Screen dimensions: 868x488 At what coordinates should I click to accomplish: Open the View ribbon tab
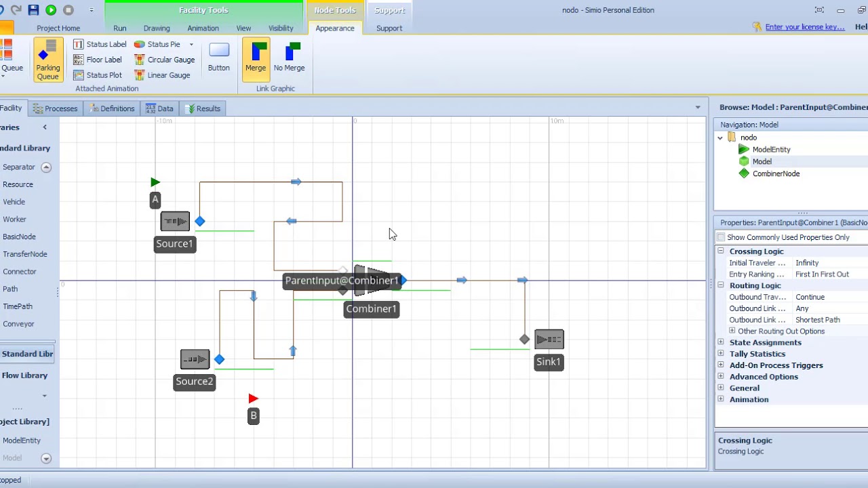[x=243, y=28]
